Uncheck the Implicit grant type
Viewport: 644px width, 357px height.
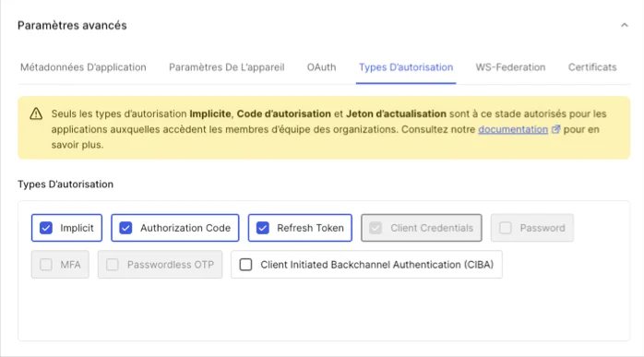[x=46, y=228]
